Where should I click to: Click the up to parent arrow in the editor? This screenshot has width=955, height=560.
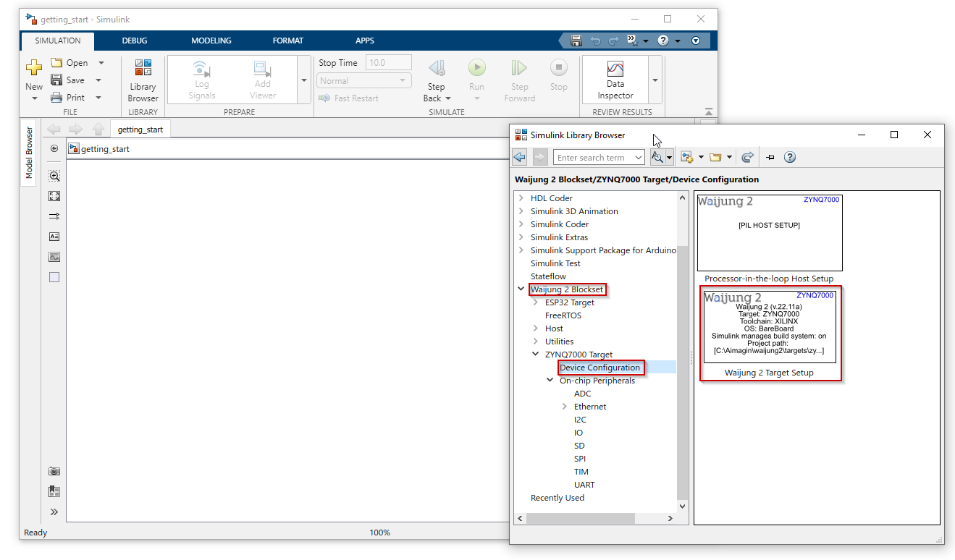click(x=98, y=130)
